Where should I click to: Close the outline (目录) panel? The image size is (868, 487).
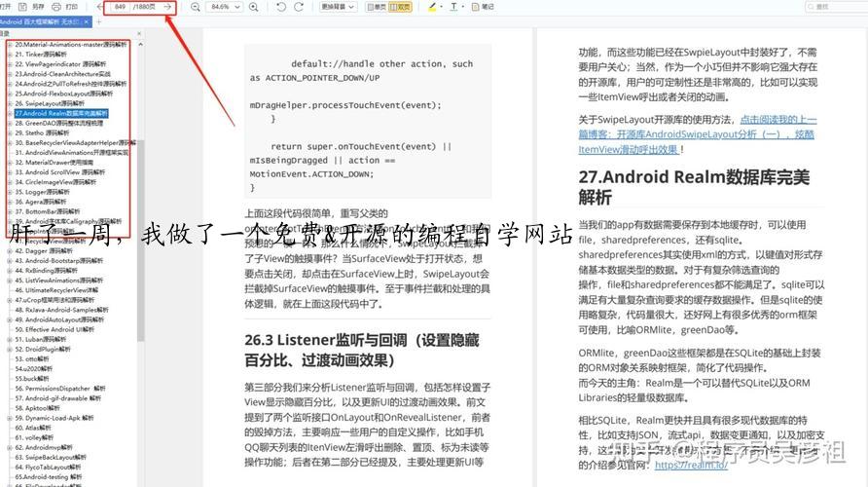(139, 34)
